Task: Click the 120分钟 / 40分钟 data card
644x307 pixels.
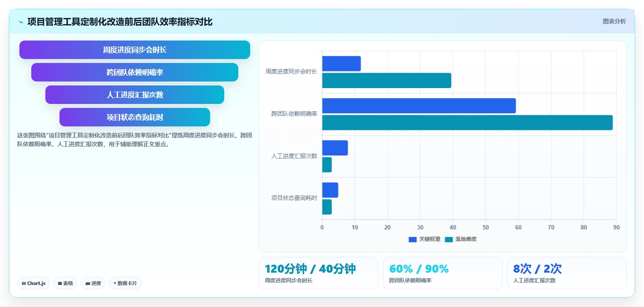Action: click(x=318, y=273)
